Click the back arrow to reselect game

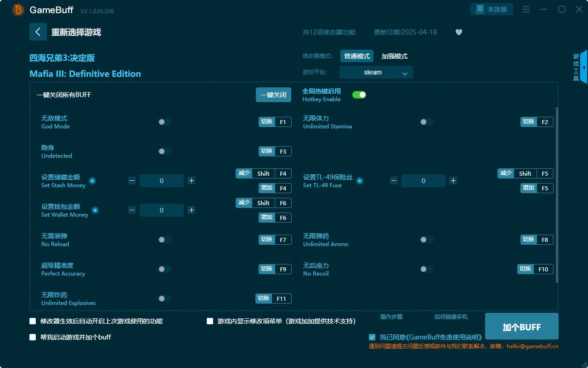[38, 31]
